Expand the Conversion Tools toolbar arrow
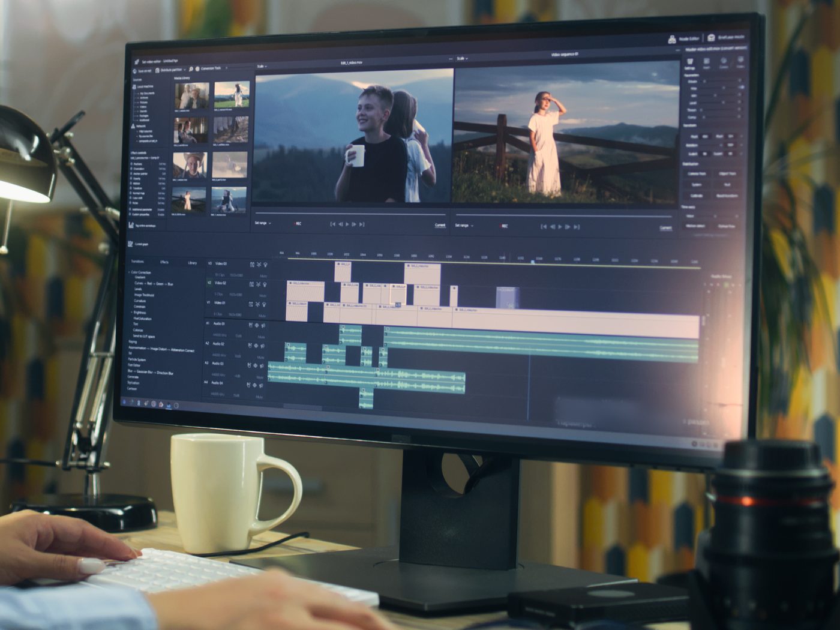 [x=226, y=68]
